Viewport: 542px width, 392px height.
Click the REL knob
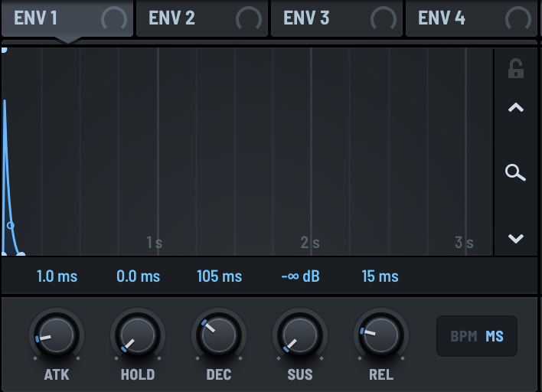click(x=381, y=335)
